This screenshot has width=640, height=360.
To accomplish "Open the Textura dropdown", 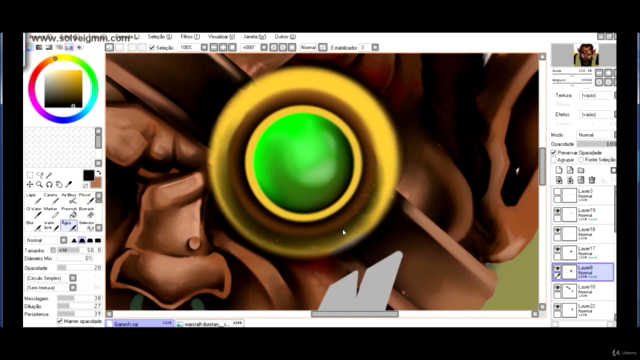I will (598, 95).
